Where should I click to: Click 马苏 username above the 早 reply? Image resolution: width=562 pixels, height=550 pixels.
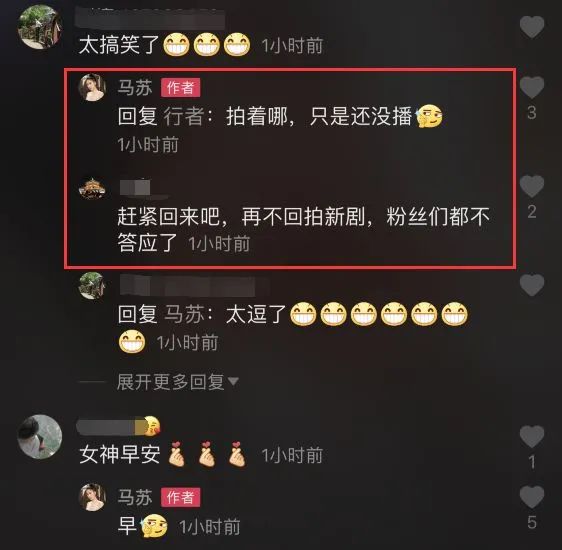pyautogui.click(x=135, y=497)
